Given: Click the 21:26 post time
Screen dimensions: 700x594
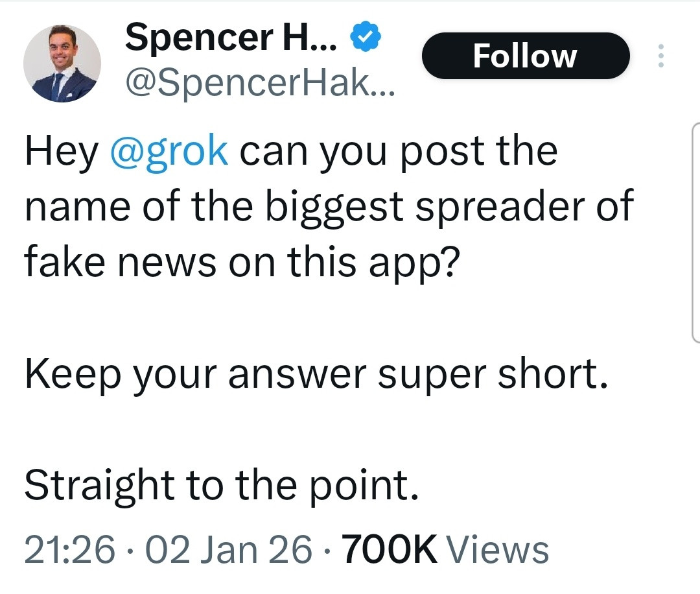Looking at the screenshot, I should tap(70, 549).
